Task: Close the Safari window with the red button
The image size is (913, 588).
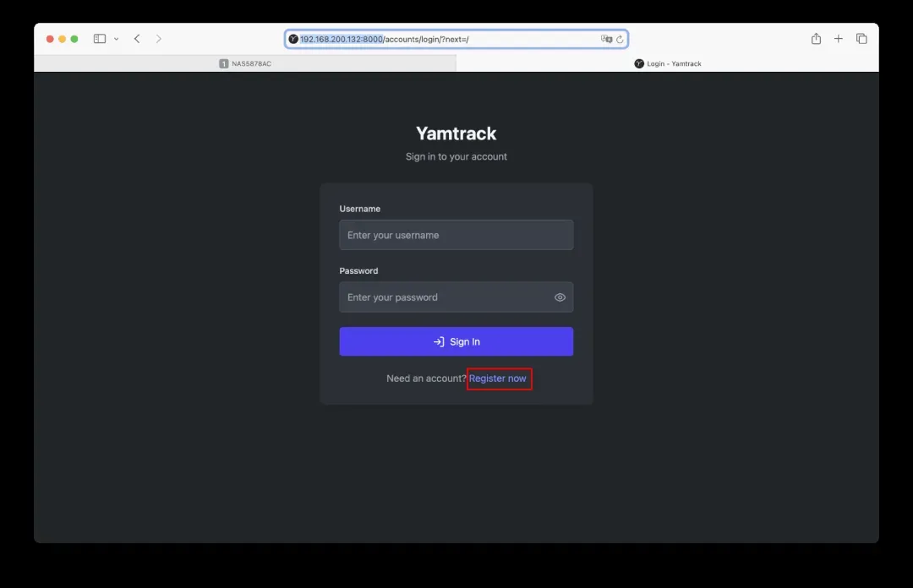Action: click(50, 39)
